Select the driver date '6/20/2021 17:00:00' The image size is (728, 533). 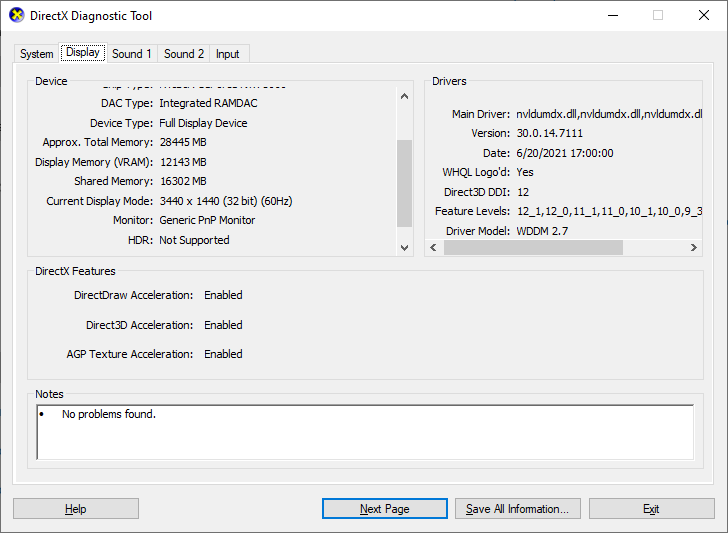coord(565,153)
